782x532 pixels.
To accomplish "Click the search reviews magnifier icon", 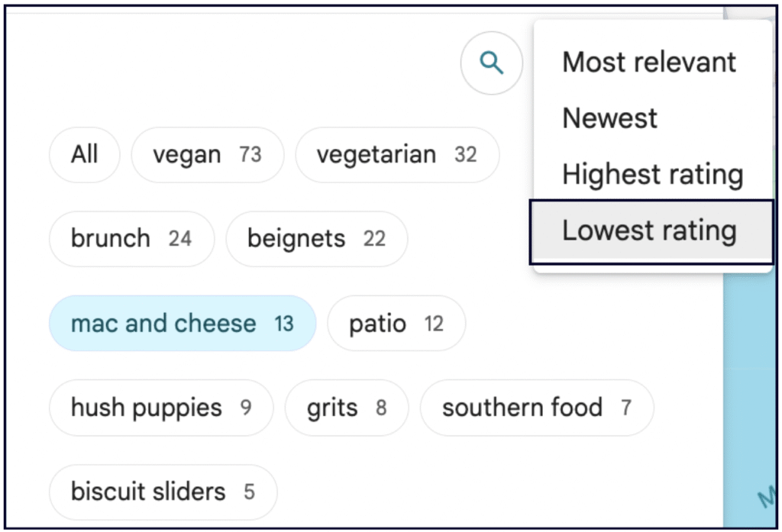I will pos(492,63).
